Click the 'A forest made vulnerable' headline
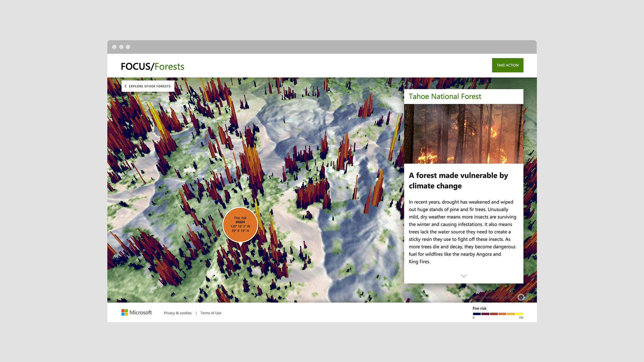This screenshot has width=644, height=362. [458, 180]
